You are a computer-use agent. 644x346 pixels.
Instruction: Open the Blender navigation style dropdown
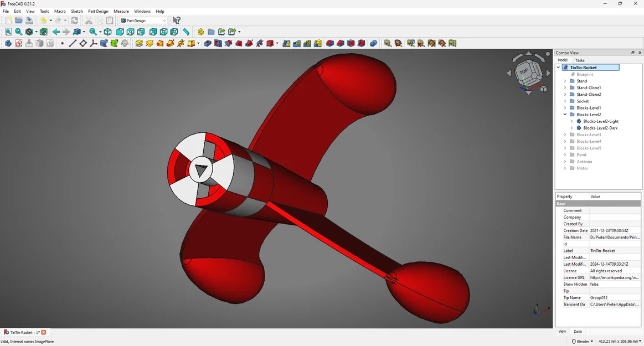click(x=583, y=342)
